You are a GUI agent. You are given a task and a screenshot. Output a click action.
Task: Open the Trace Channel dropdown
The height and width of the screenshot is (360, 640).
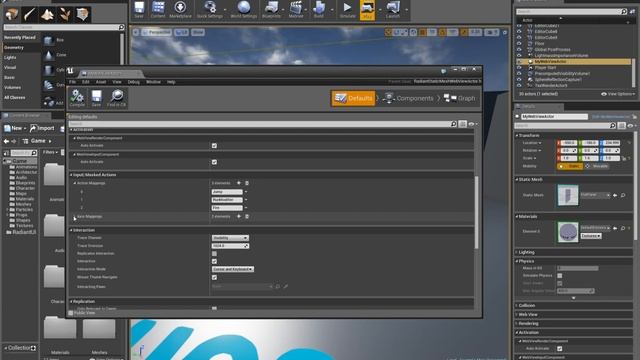pos(230,238)
